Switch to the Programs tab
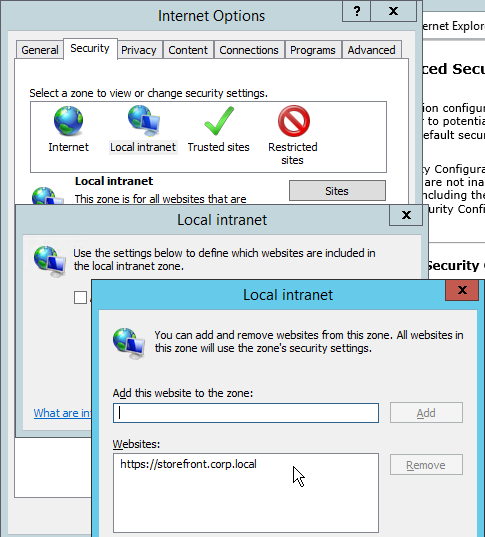Screen dimensions: 485x537 pyautogui.click(x=313, y=50)
